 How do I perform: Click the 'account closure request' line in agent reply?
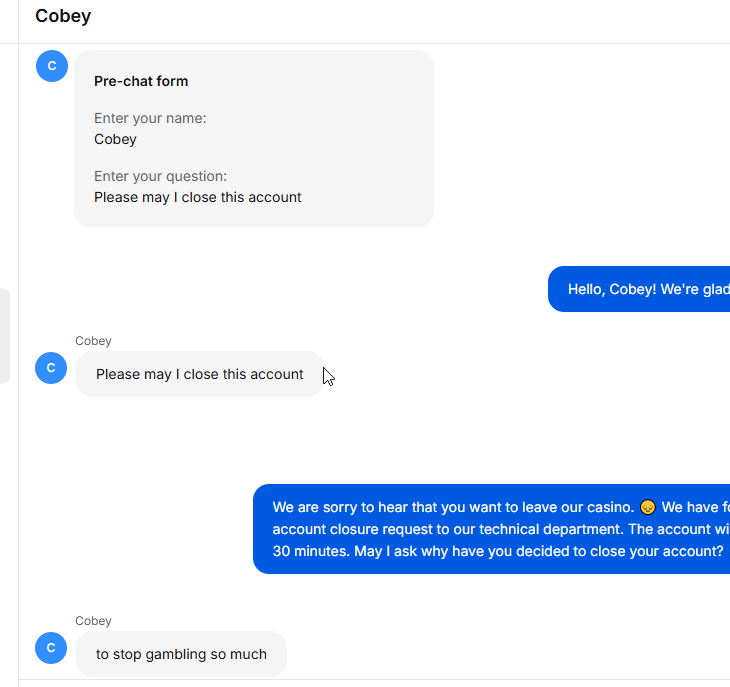pos(498,529)
